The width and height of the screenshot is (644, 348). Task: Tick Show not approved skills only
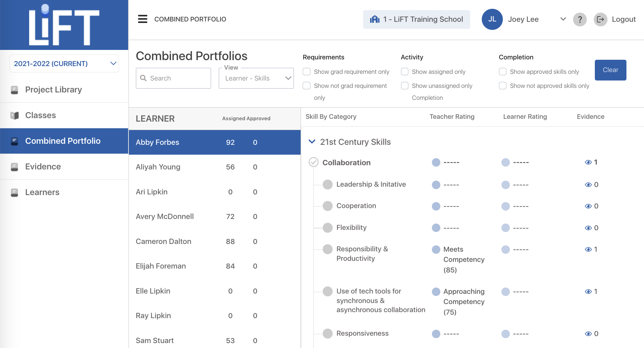502,86
